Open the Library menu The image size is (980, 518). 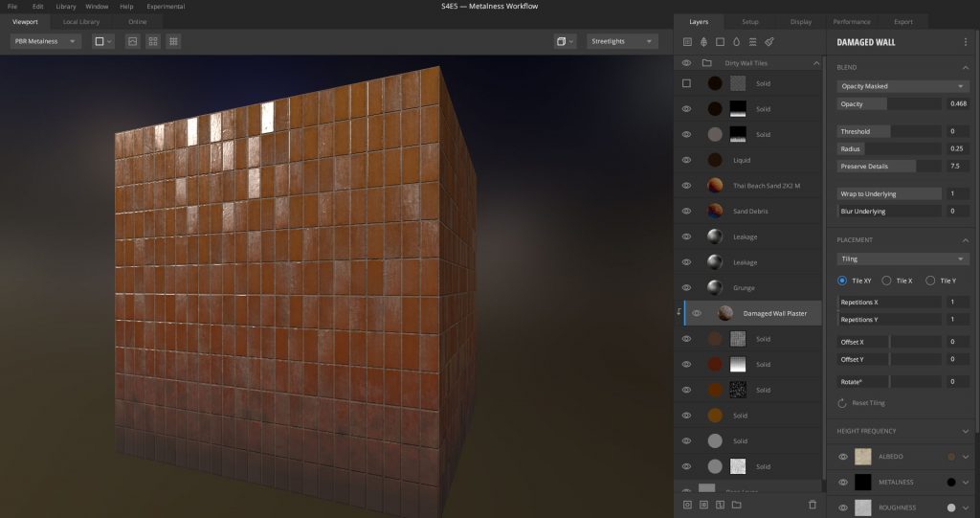pos(66,7)
